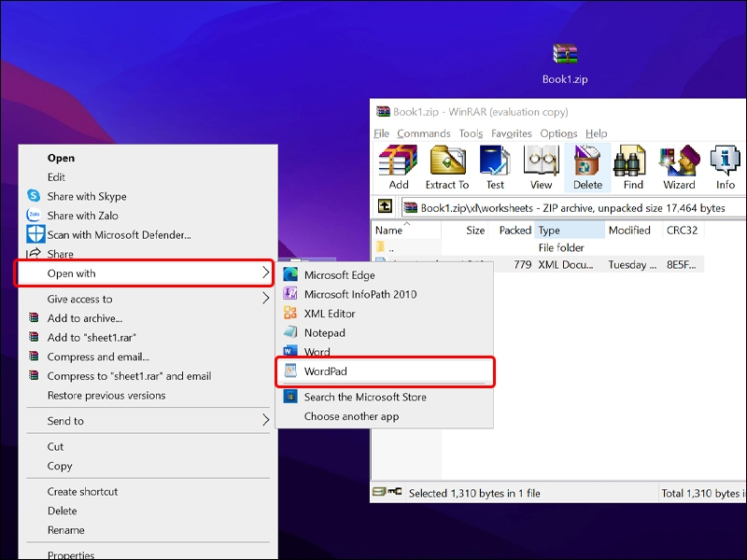Select the ".." parent folder row
The image size is (747, 560).
pos(538,247)
